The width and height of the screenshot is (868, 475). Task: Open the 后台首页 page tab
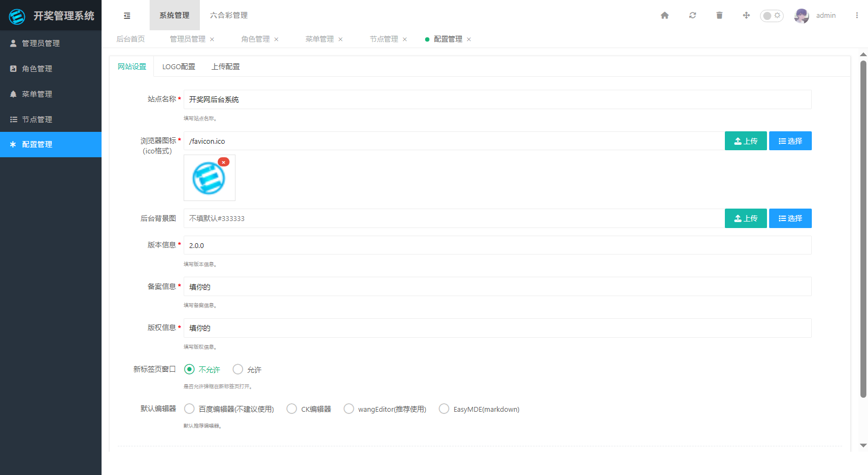tap(131, 39)
